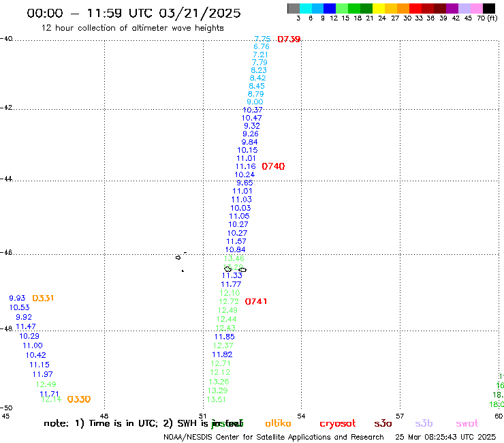
Task: Click the wave height value 10.03
Action: click(x=240, y=208)
